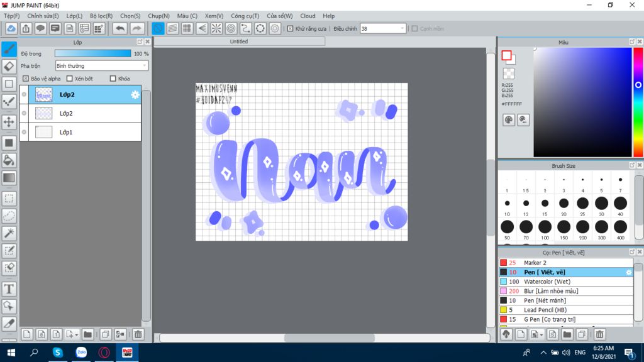Screen dimensions: 644x362
Task: Click the Undo arrow button
Action: [120, 28]
